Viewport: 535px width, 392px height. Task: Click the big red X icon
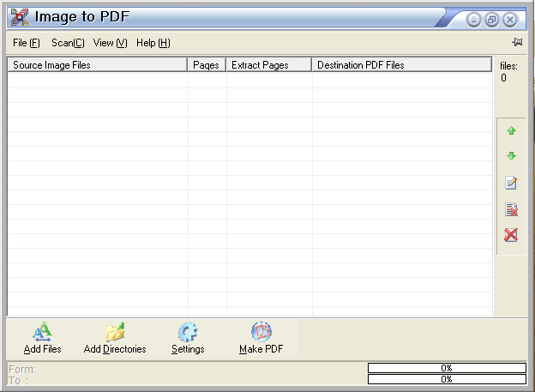point(511,235)
